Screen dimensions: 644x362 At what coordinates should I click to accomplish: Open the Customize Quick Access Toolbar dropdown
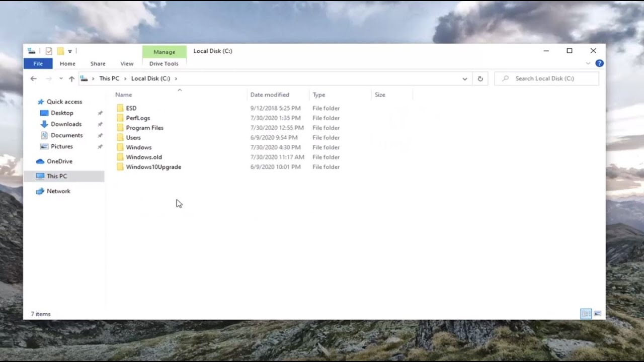(70, 51)
